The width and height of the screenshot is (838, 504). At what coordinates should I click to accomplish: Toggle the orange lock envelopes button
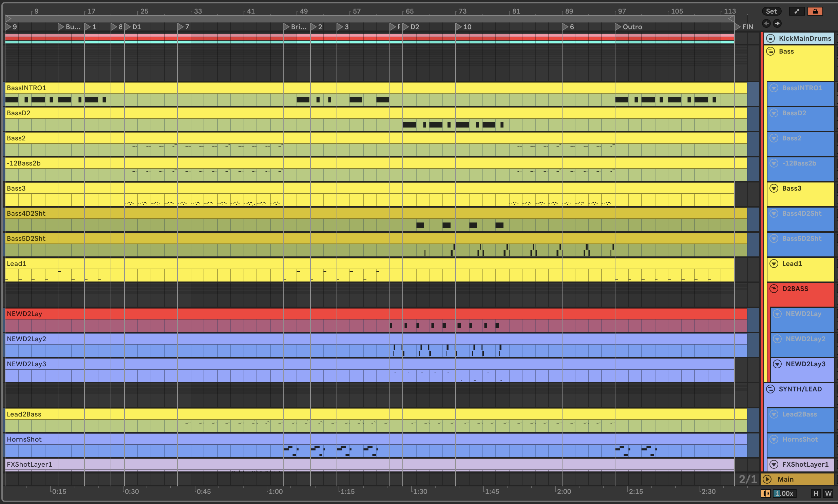click(x=815, y=11)
